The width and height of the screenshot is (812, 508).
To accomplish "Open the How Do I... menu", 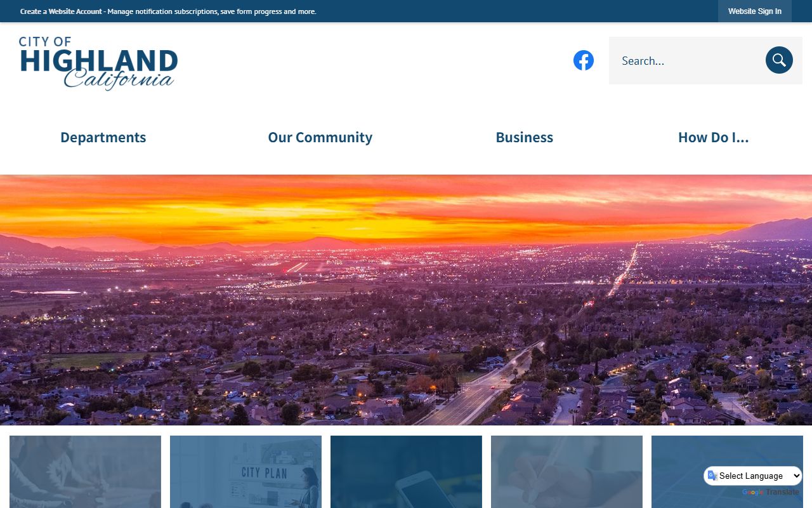I will [713, 137].
